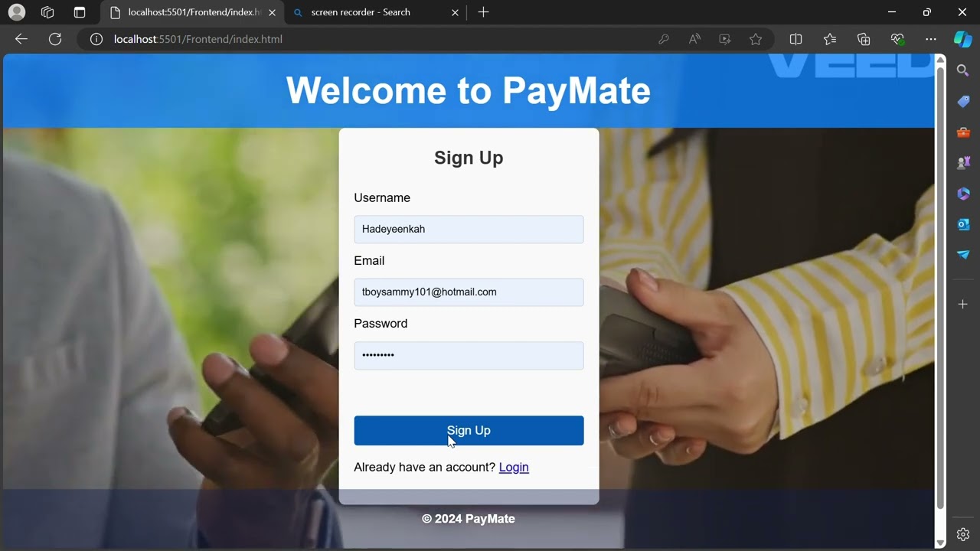Open sidebar Shopping tag icon
This screenshot has width=980, height=551.
963,102
